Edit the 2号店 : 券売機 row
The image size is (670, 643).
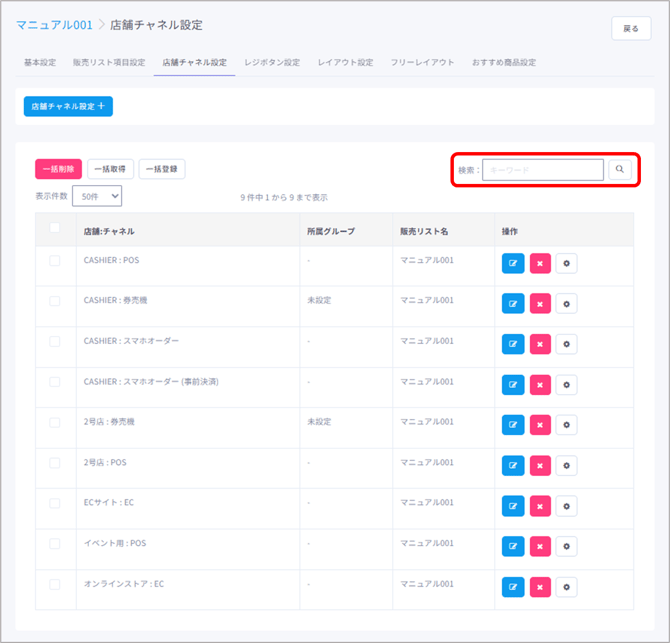click(x=513, y=425)
